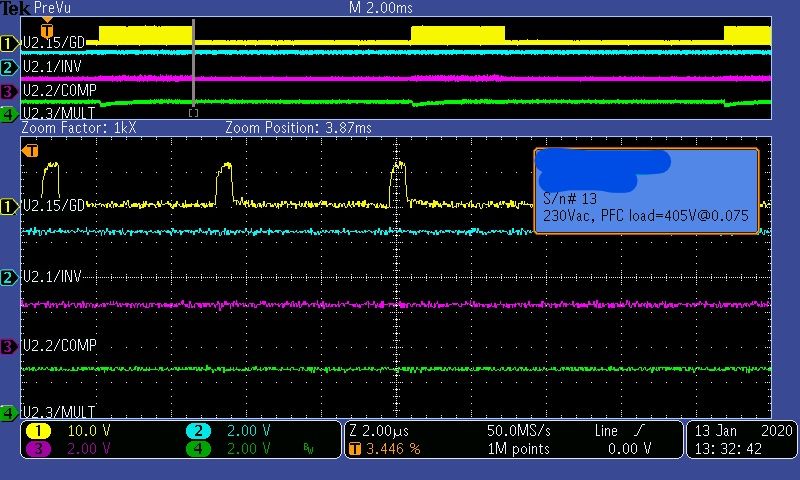Image resolution: width=800 pixels, height=480 pixels.
Task: Click the U2.3/MULT label in zoom window
Action: pos(59,412)
